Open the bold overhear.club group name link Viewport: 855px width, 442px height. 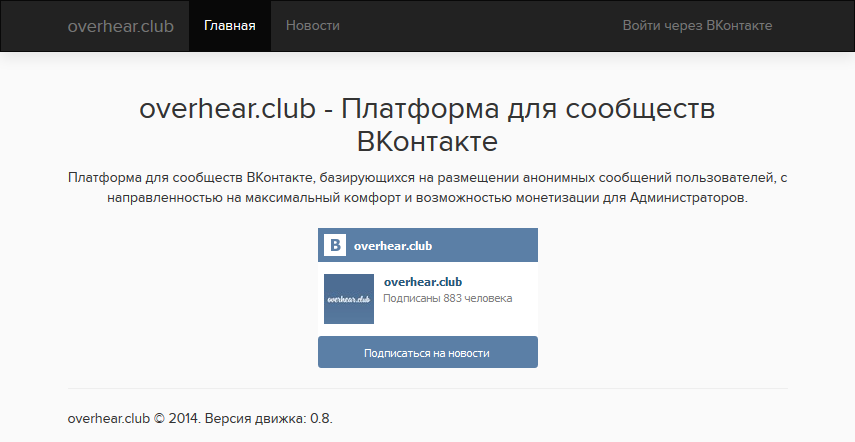pos(423,282)
